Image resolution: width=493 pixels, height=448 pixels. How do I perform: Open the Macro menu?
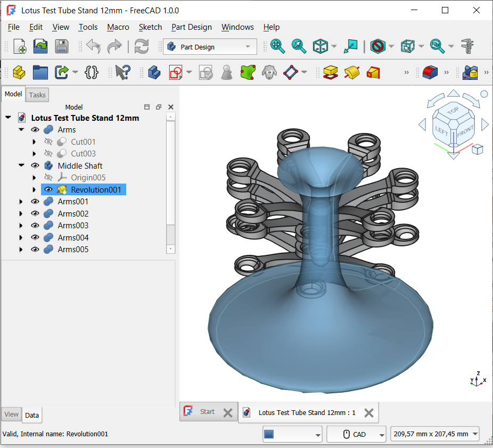click(x=118, y=27)
